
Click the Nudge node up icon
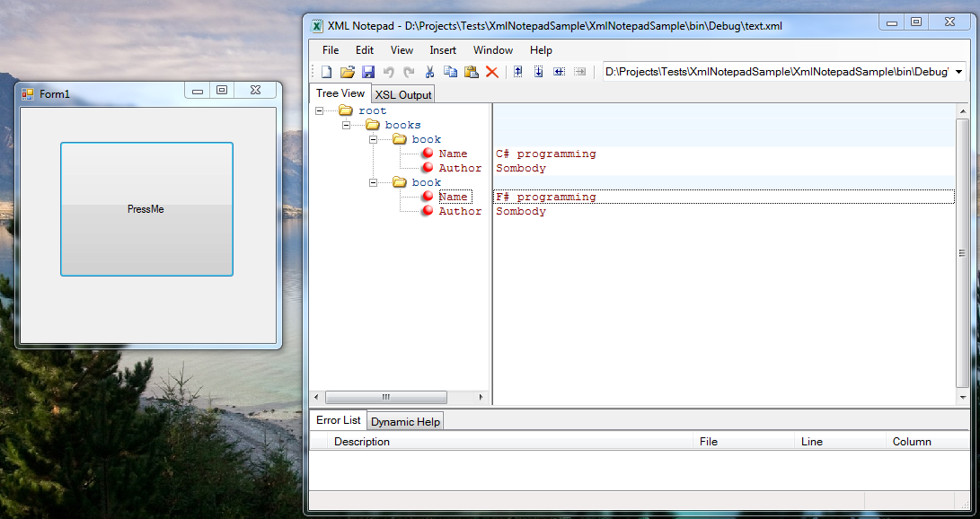(x=518, y=72)
